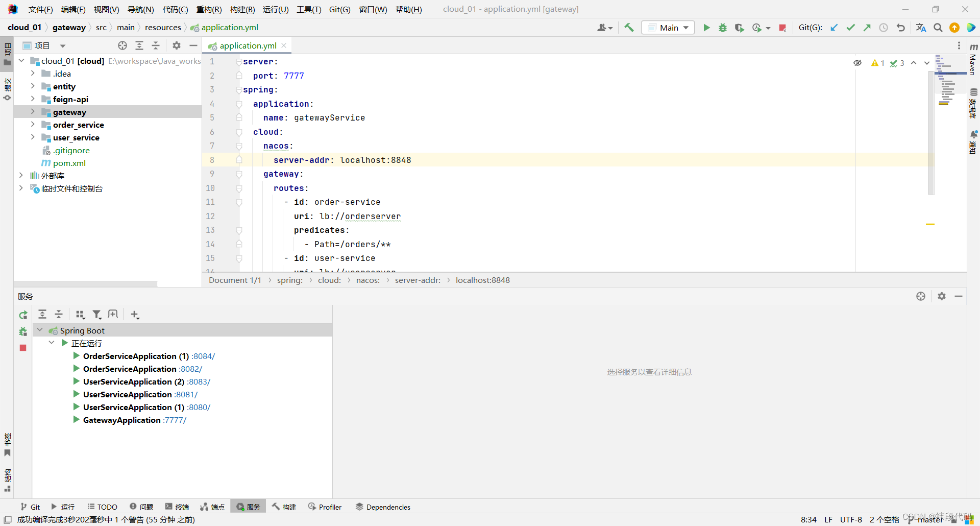Open the Git(G) menu
The image size is (980, 526).
[339, 9]
